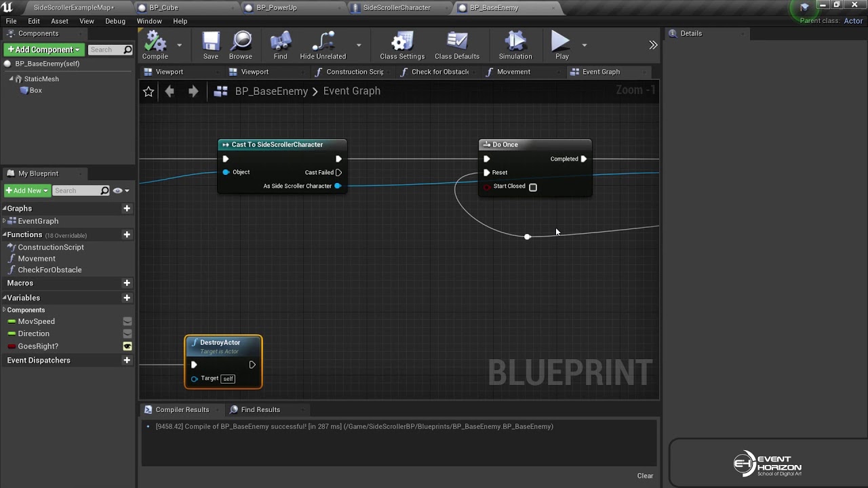Open the Play options dropdown arrow
This screenshot has width=868, height=488.
click(x=584, y=45)
